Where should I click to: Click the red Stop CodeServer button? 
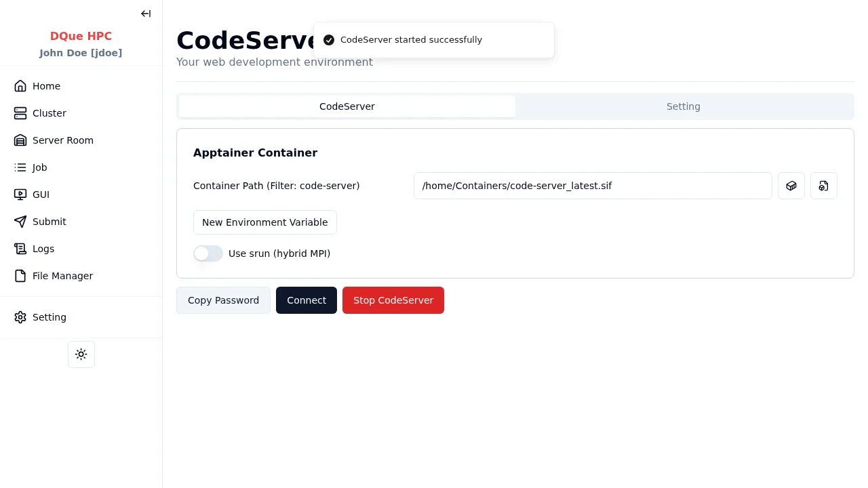pos(393,300)
